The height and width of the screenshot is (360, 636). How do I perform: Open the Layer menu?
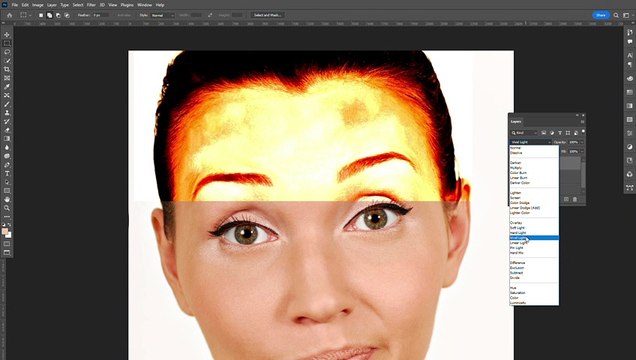pos(52,5)
